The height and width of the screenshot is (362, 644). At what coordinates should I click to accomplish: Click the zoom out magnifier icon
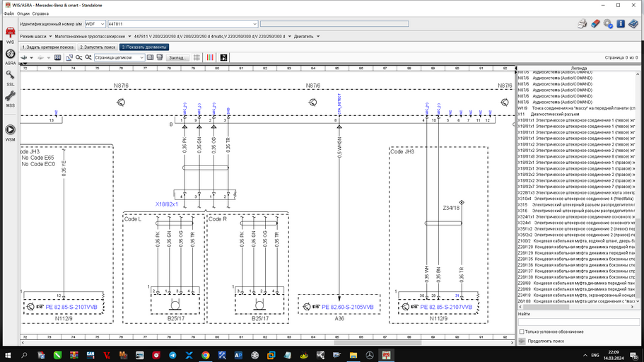(x=78, y=57)
